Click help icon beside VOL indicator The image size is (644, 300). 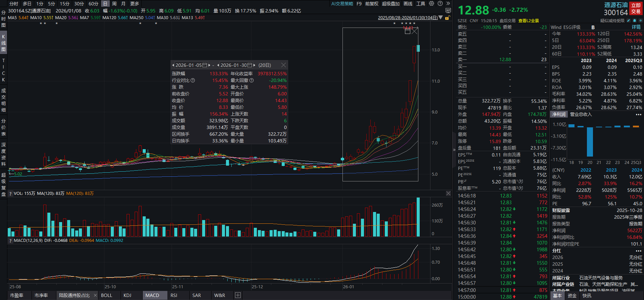[10, 194]
